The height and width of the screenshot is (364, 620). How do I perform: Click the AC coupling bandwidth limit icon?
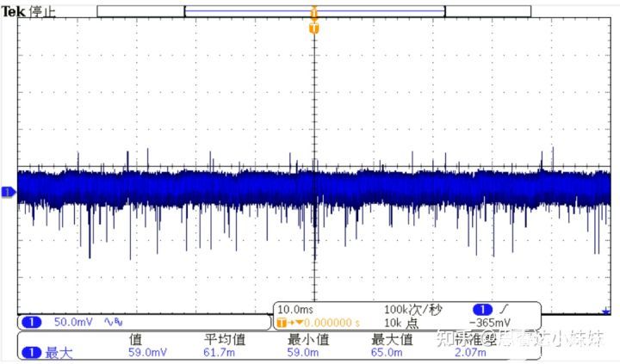point(113,322)
